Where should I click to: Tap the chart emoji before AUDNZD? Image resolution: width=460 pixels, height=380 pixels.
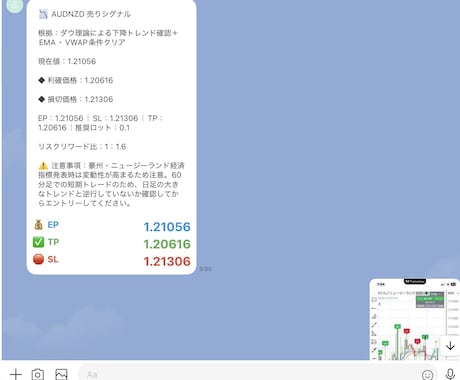coord(43,14)
